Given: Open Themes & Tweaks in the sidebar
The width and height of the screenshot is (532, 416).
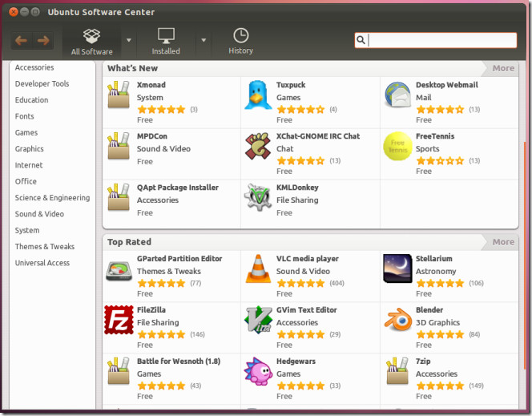Looking at the screenshot, I should 45,247.
